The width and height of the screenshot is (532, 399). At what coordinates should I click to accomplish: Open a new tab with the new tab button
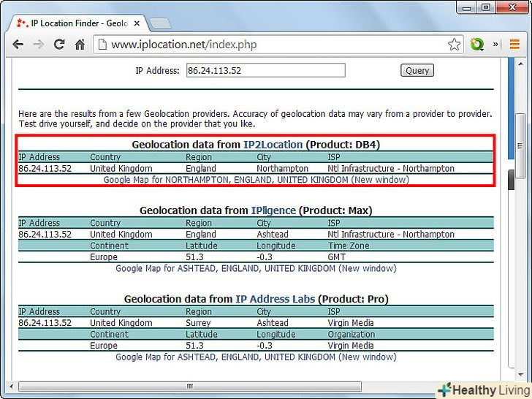[x=161, y=23]
